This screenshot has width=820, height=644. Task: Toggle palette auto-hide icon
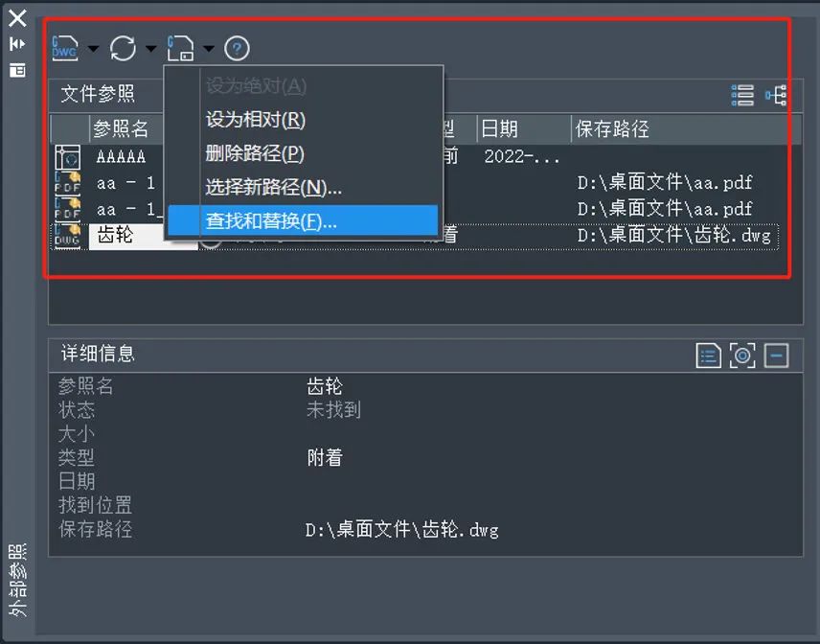pyautogui.click(x=17, y=44)
